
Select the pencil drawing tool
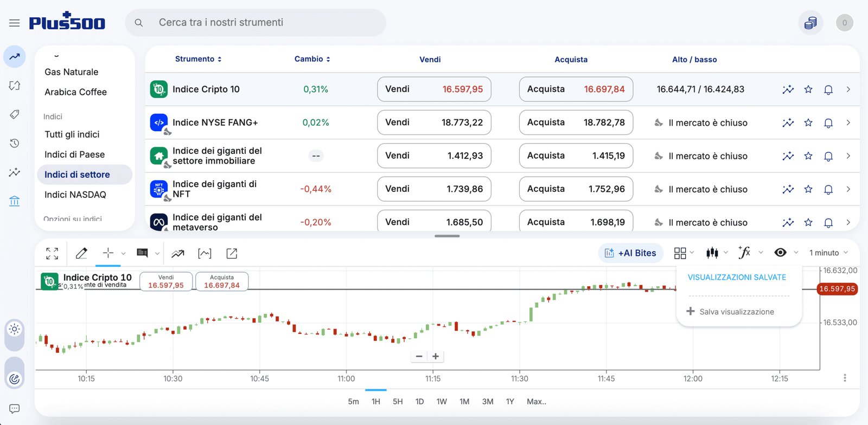[x=81, y=253]
